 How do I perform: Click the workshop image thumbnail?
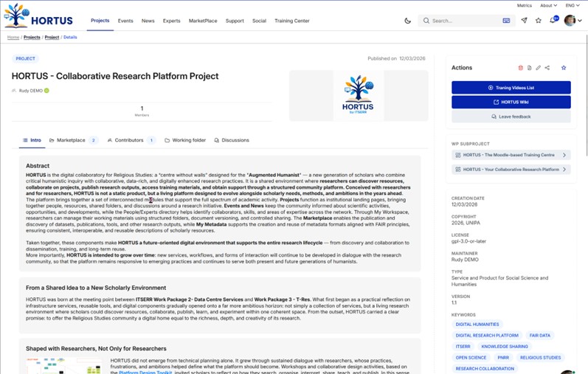click(x=63, y=366)
